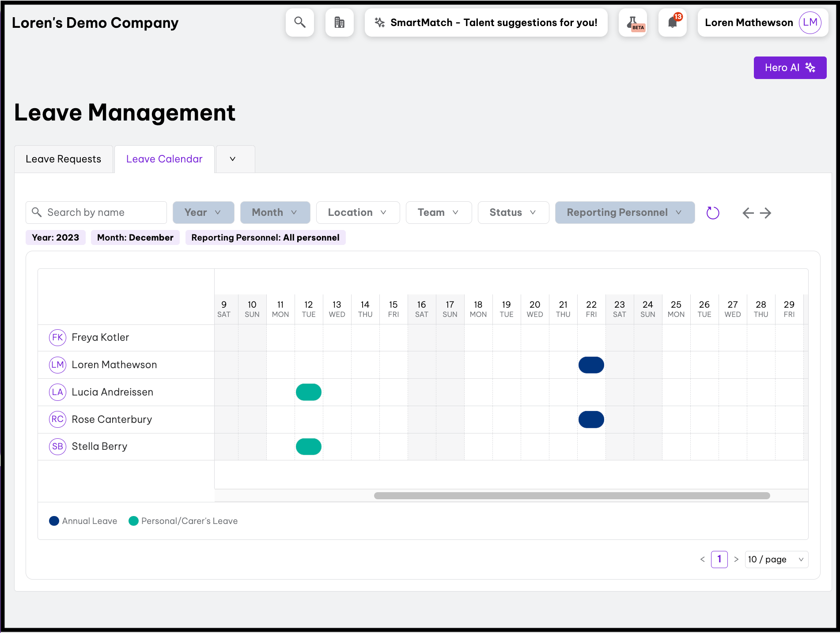Select the Leave Calendar tab
This screenshot has width=840, height=633.
(x=164, y=159)
